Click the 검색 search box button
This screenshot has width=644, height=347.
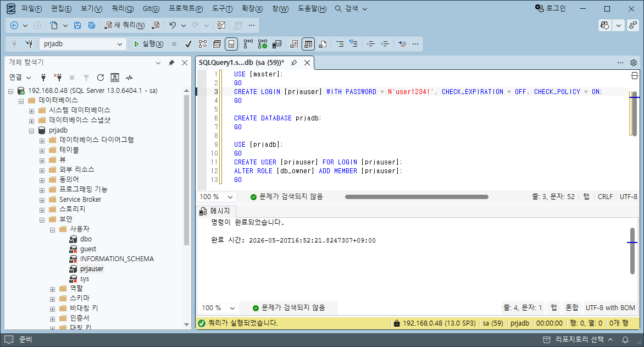point(351,9)
